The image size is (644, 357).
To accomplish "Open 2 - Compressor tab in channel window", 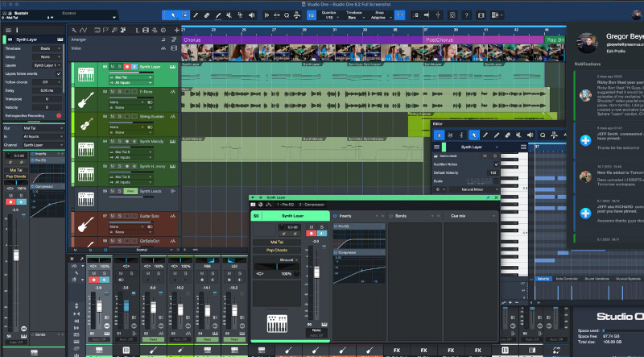I will point(312,205).
